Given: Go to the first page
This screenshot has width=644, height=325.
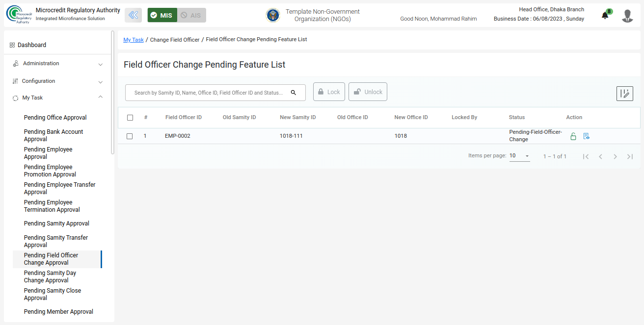Looking at the screenshot, I should [586, 156].
